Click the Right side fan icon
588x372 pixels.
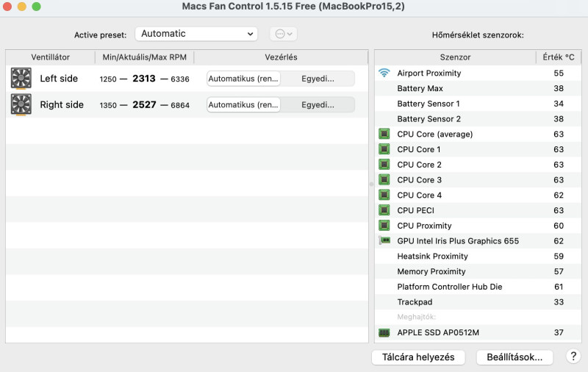coord(21,104)
